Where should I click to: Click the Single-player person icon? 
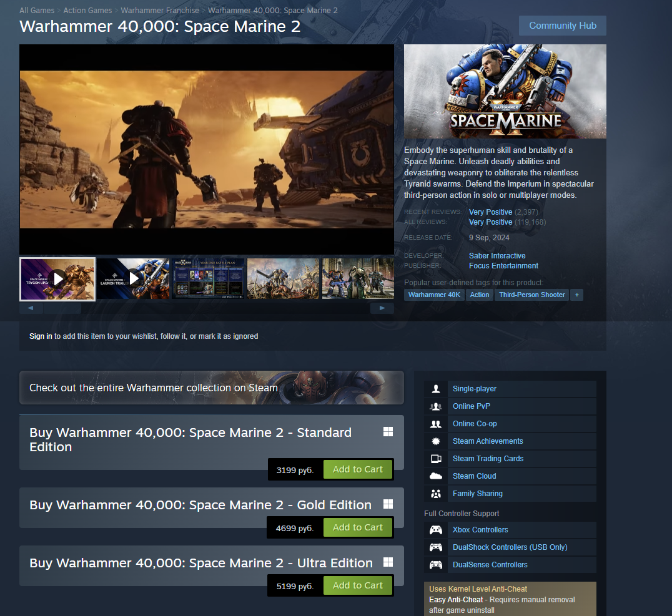point(436,389)
